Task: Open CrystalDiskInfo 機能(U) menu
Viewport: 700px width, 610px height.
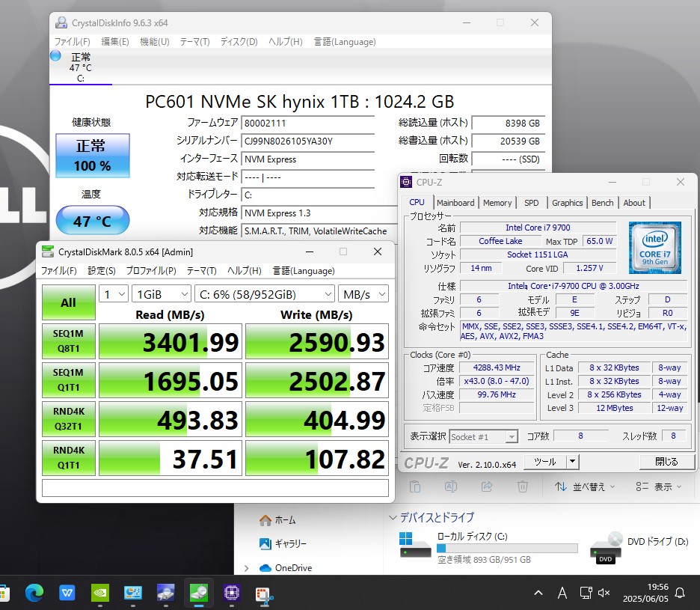Action: click(x=155, y=42)
